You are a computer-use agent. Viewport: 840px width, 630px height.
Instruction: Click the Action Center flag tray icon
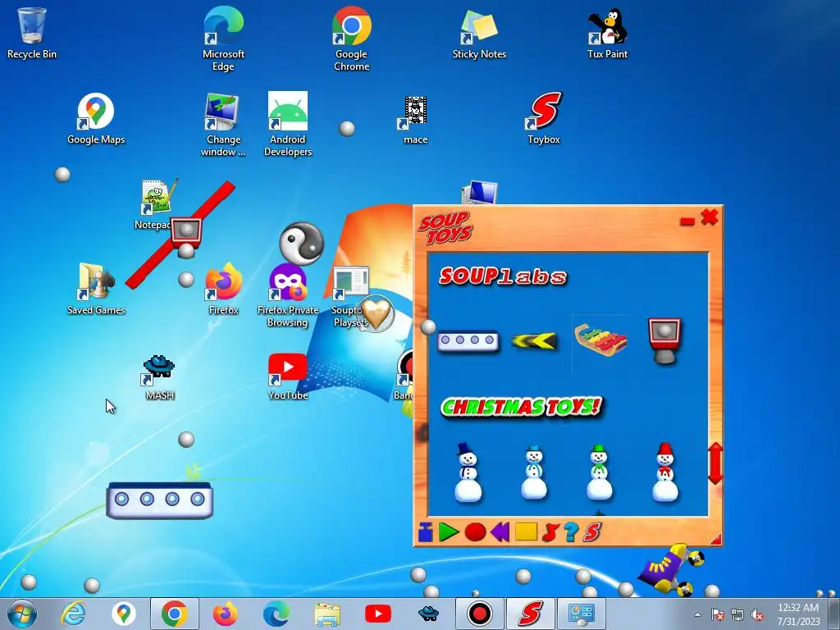718,615
